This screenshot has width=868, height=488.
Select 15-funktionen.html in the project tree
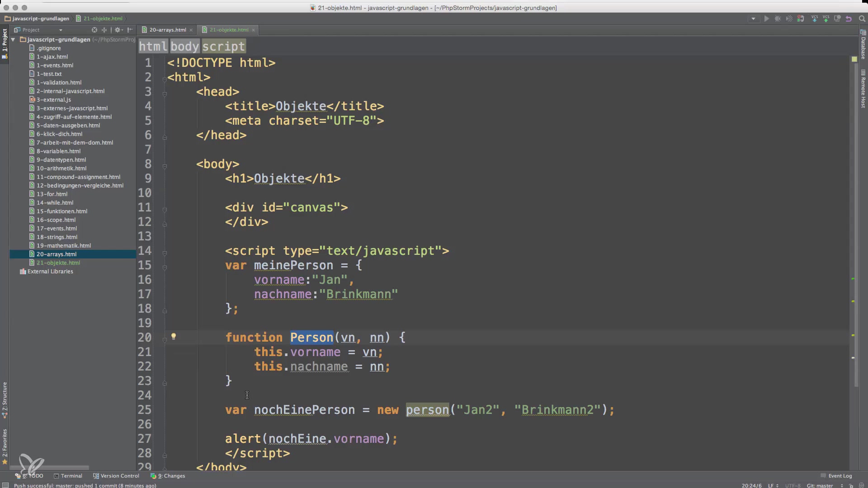point(62,211)
